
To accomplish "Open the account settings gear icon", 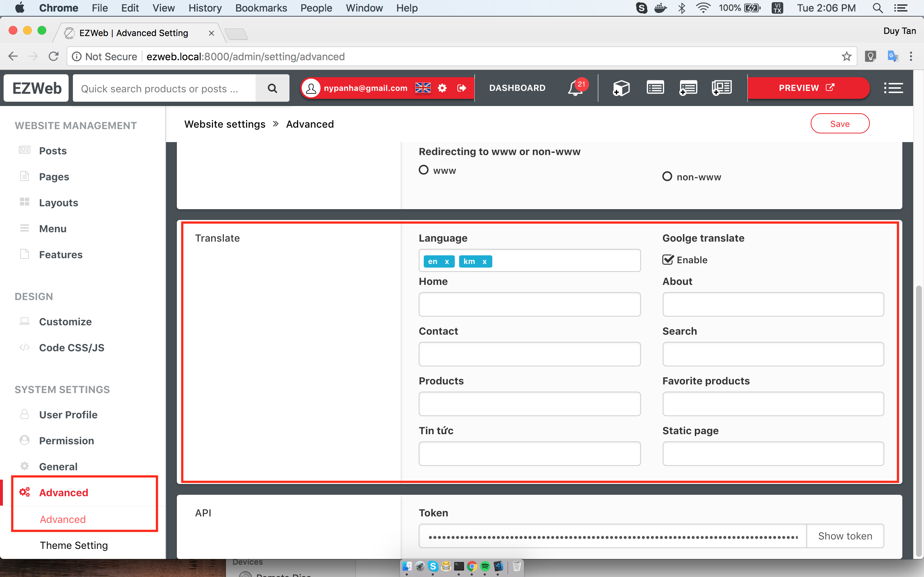I will pos(442,88).
